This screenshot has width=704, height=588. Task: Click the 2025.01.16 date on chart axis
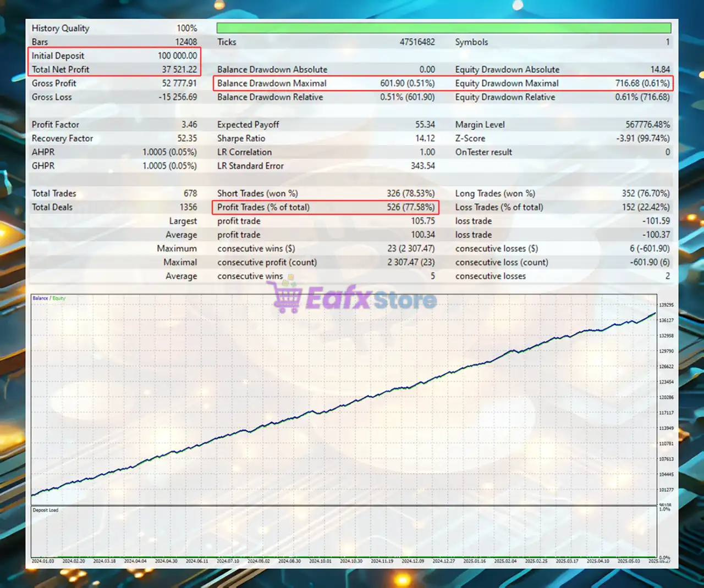[474, 561]
